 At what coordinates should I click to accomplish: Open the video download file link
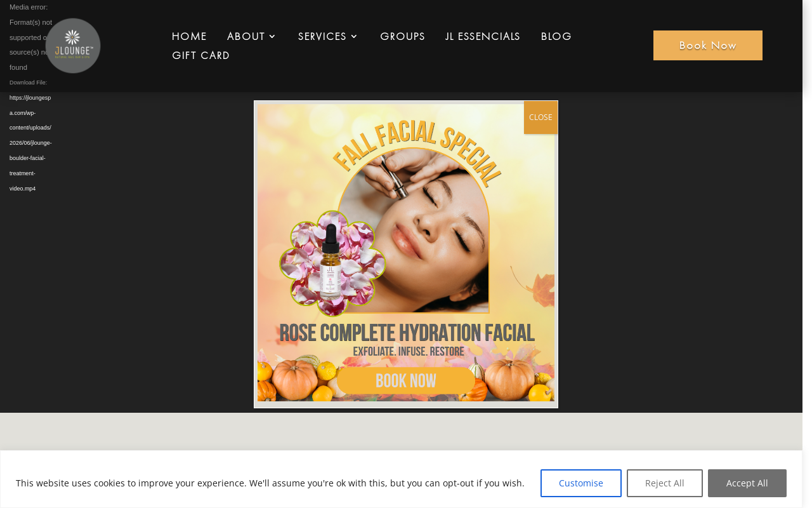[x=30, y=143]
